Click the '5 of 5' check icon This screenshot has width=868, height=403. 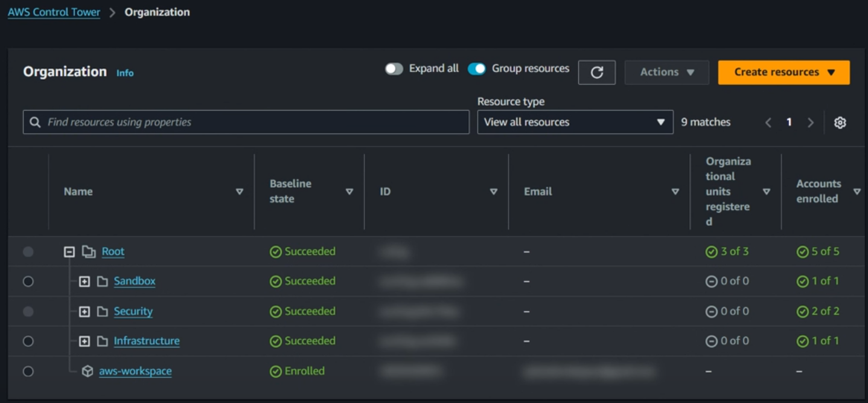(x=803, y=252)
